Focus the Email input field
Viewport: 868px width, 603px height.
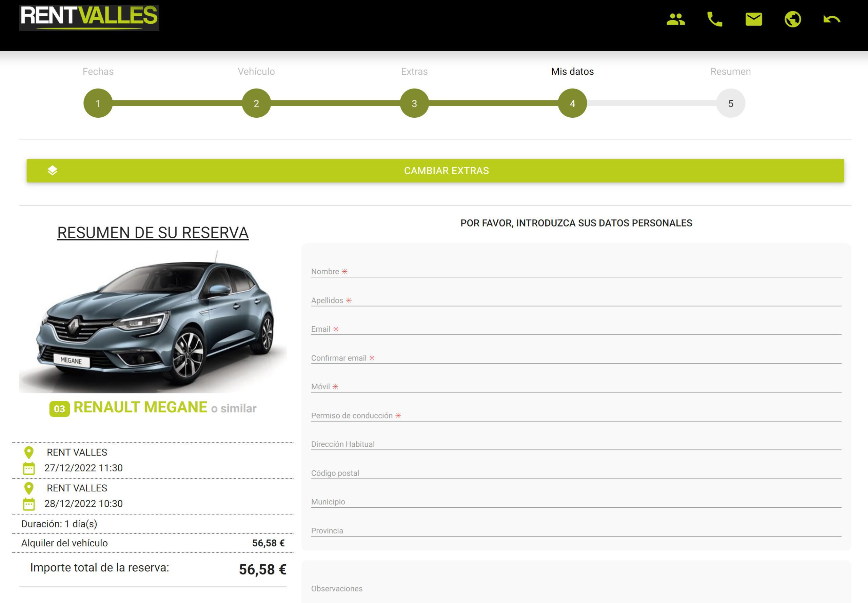click(x=576, y=329)
